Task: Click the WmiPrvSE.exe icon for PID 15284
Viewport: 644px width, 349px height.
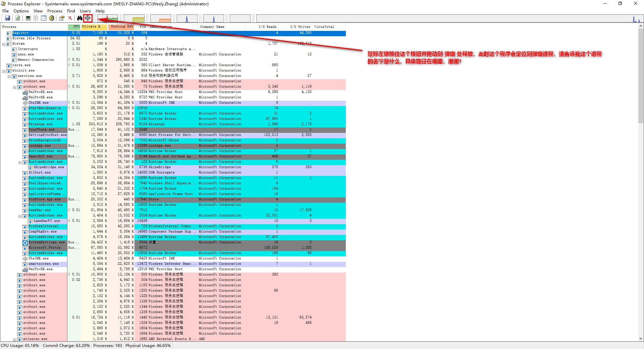Action: (x=25, y=92)
